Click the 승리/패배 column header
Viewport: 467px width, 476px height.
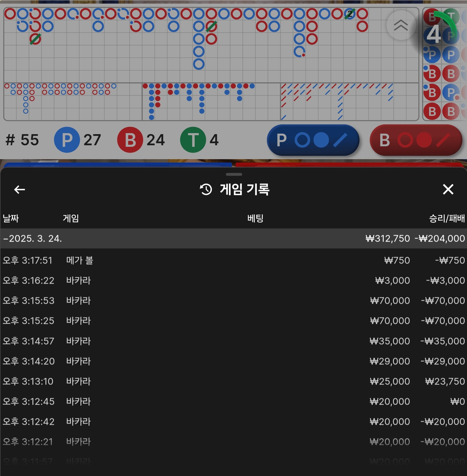point(447,218)
